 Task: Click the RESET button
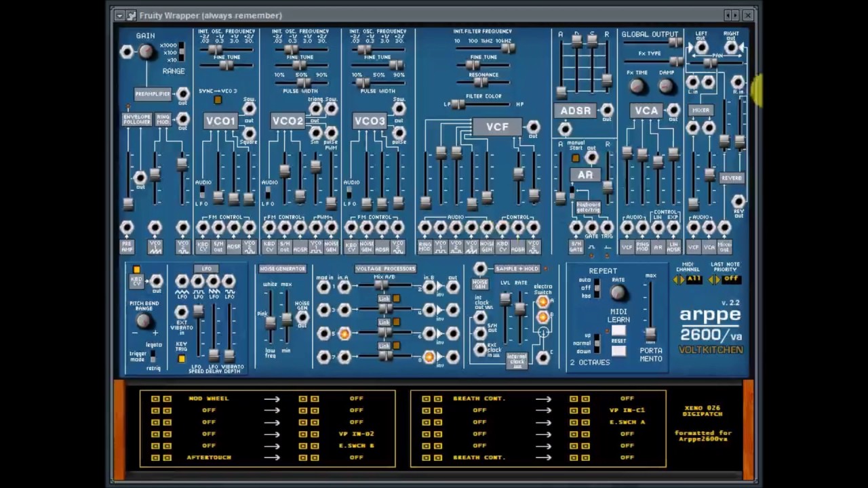618,350
